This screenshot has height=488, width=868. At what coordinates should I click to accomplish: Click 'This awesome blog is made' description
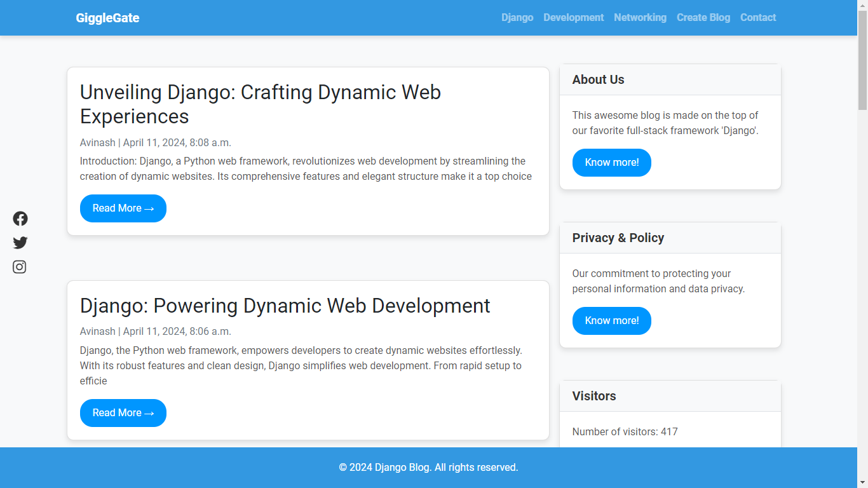point(665,123)
